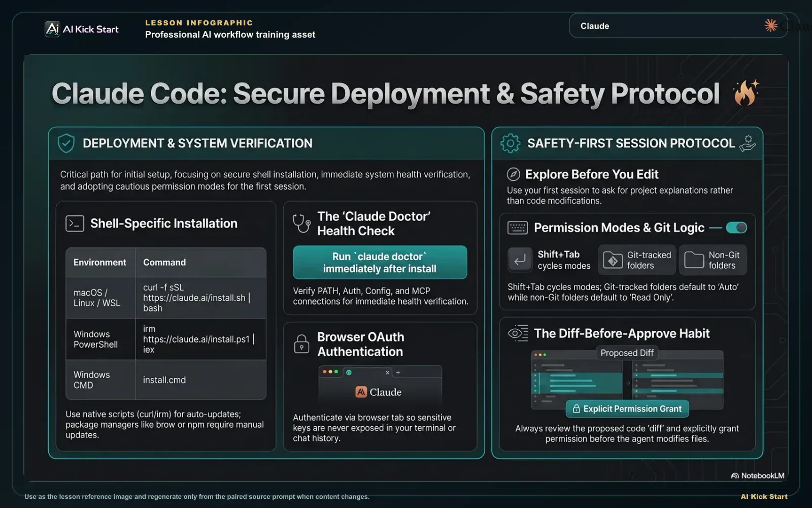Click the Git-tracked folders icon
This screenshot has width=812, height=508.
[x=613, y=261]
